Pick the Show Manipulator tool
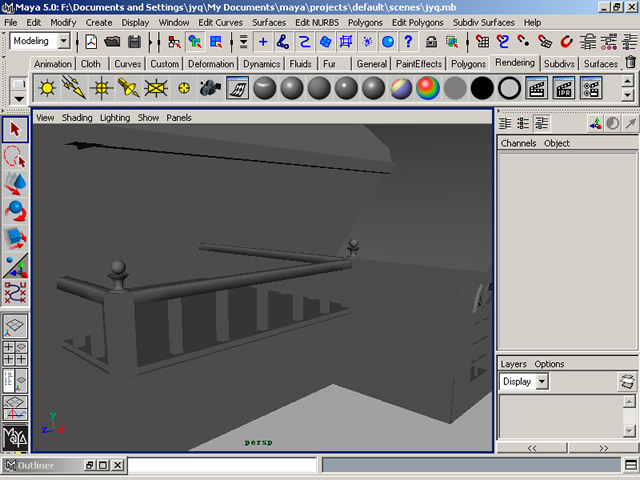This screenshot has height=480, width=640. [x=15, y=266]
